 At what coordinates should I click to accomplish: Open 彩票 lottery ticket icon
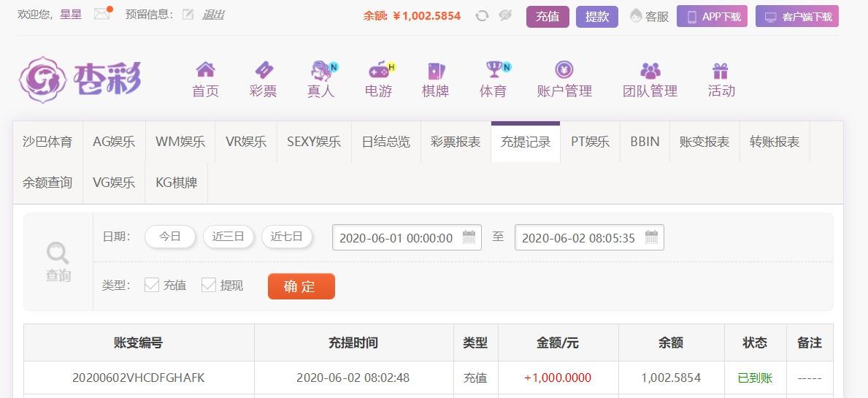[x=264, y=70]
